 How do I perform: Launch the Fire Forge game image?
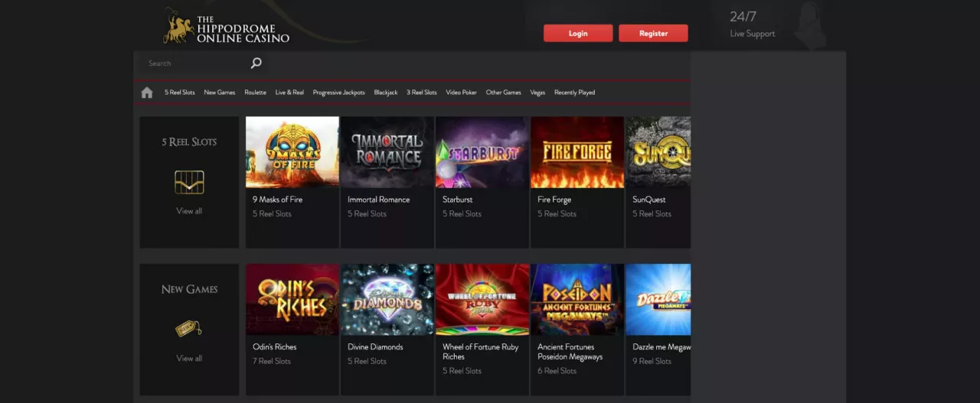(577, 152)
